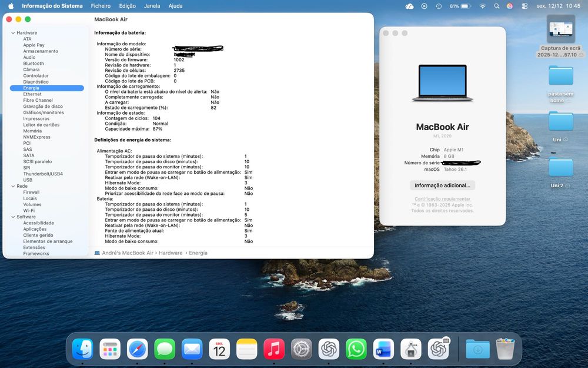588x368 pixels.
Task: Select Energia in the sidebar
Action: pyautogui.click(x=47, y=88)
